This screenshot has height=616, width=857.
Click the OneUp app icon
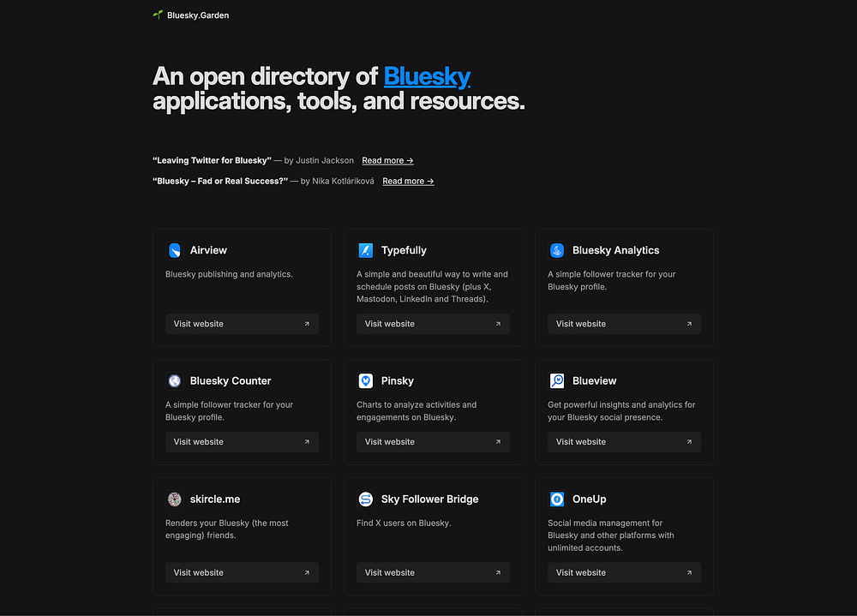pos(557,499)
